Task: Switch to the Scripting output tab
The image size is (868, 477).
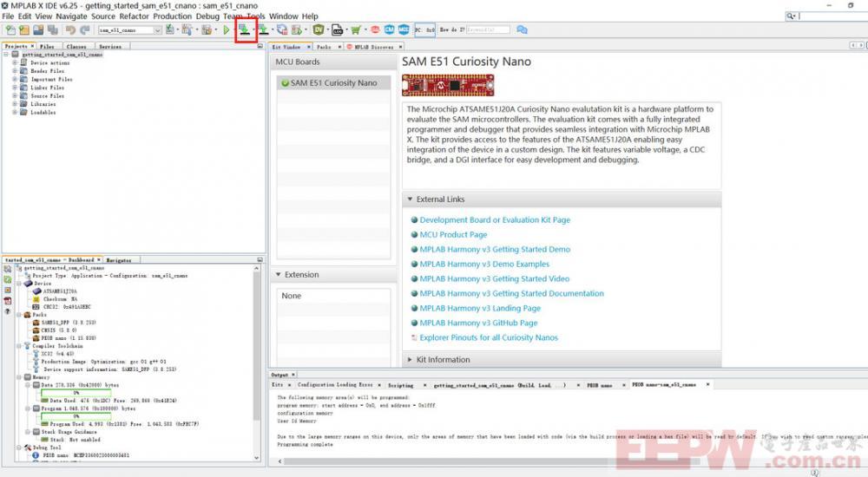Action: point(400,385)
